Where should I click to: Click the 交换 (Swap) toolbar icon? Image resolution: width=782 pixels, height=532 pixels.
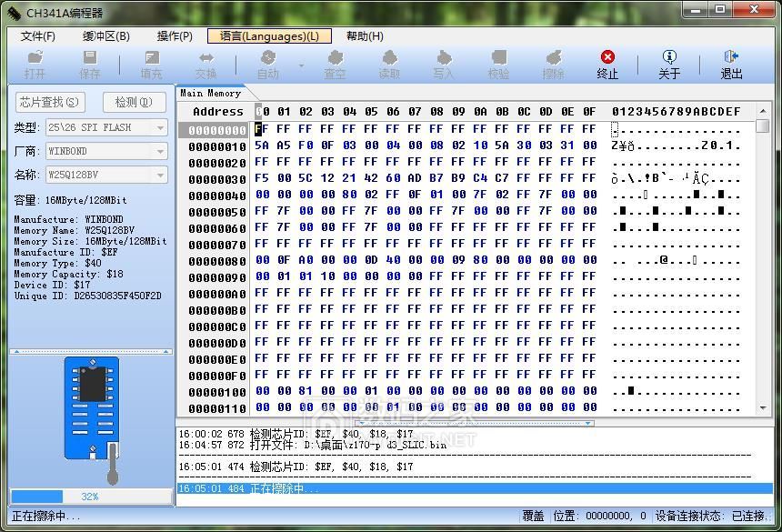pos(207,64)
